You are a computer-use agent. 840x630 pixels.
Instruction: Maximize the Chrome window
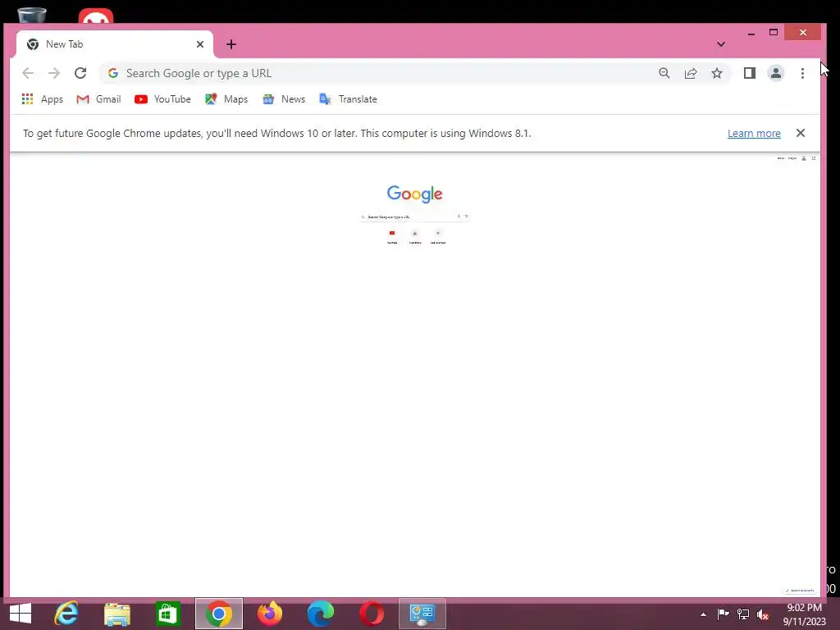pos(773,33)
